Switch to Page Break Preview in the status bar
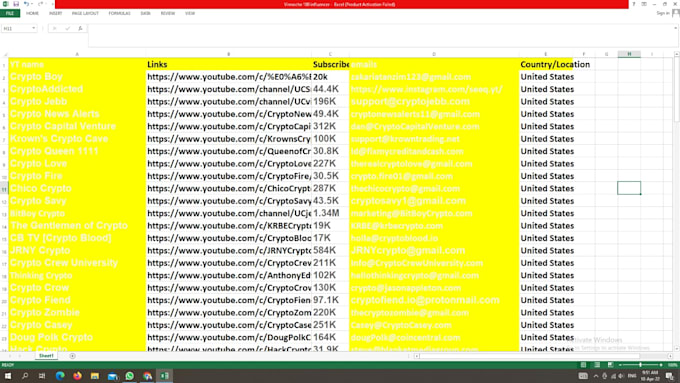This screenshot has height=383, width=680. tap(610, 365)
